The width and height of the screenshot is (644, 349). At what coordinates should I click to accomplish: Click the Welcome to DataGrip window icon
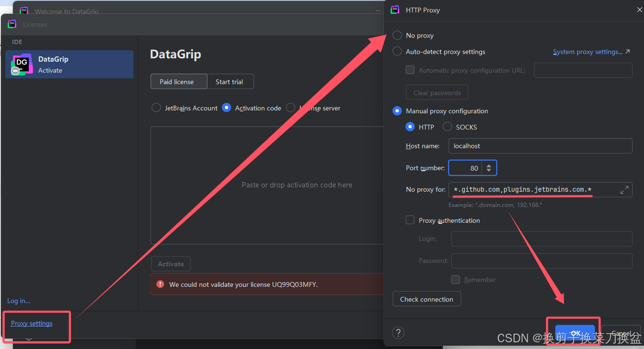coord(24,10)
